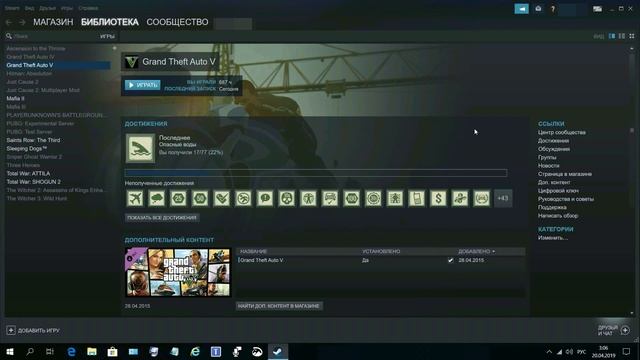Open the 'Справка' menu
The height and width of the screenshot is (360, 640).
point(88,8)
